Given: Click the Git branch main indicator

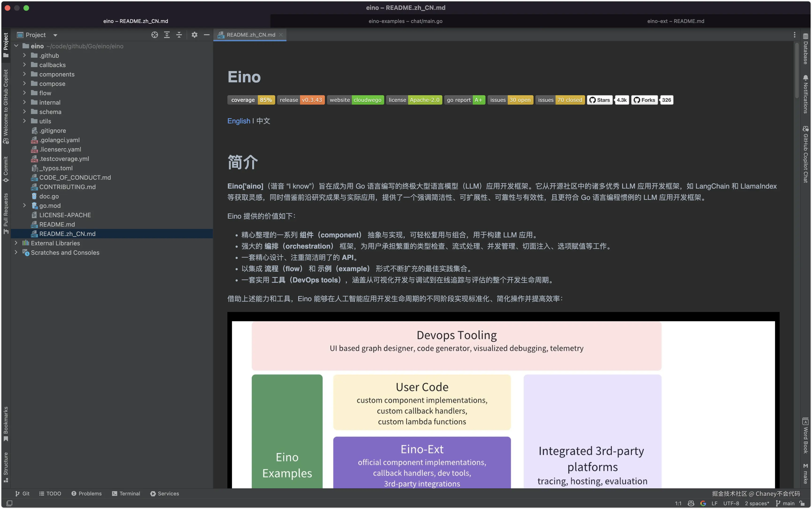Looking at the screenshot, I should tap(785, 503).
